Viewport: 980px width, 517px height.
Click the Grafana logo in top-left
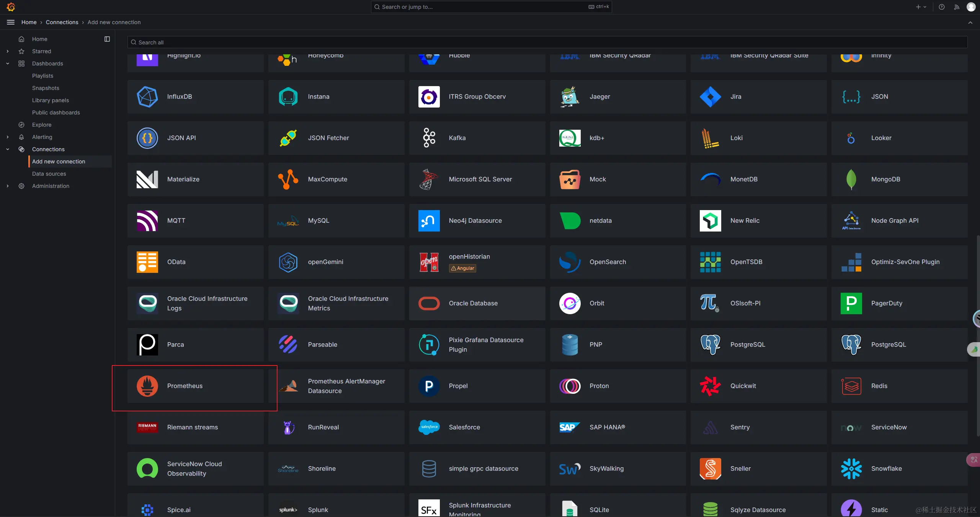click(x=11, y=7)
